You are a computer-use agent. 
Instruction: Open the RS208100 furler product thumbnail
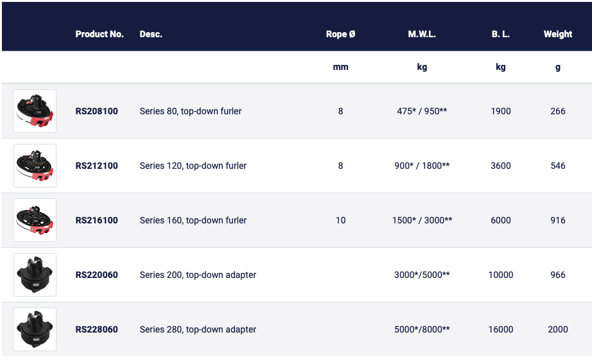(x=35, y=111)
